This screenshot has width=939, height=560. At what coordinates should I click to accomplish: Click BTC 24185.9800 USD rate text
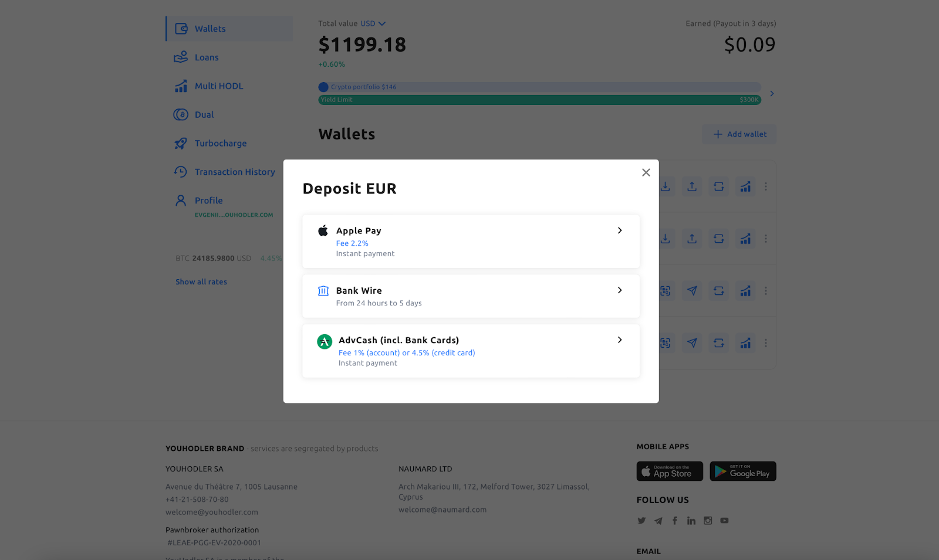tap(214, 258)
